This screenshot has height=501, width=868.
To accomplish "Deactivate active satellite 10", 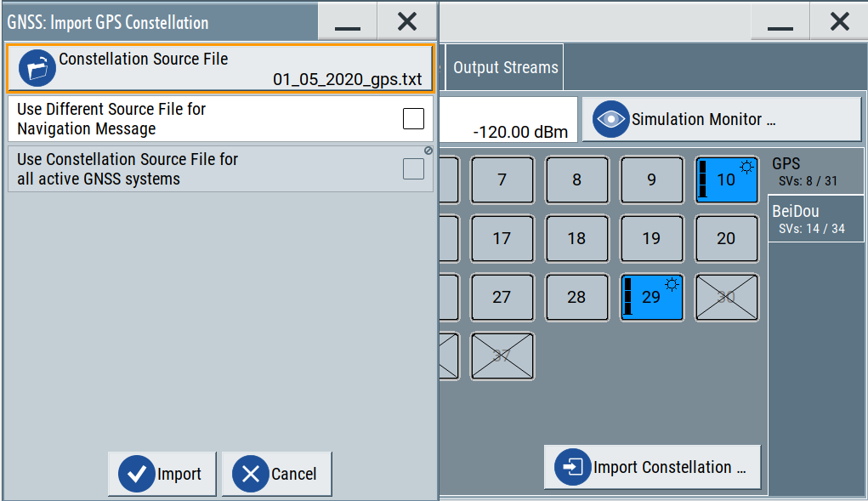I will [x=726, y=180].
